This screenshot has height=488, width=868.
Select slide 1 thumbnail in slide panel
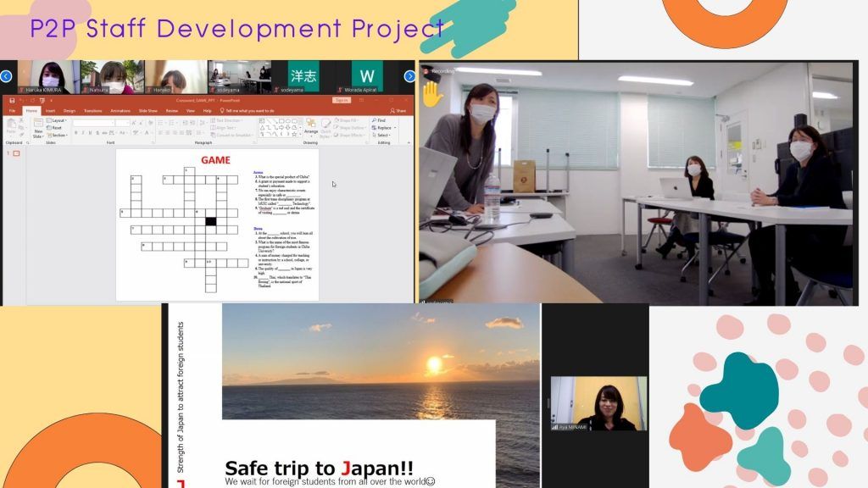[16, 153]
